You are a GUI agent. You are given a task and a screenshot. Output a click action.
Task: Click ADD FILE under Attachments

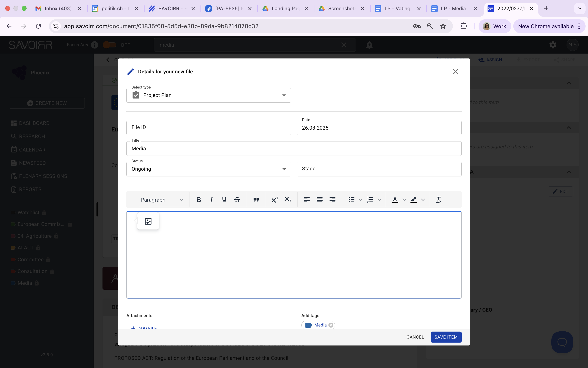point(144,328)
